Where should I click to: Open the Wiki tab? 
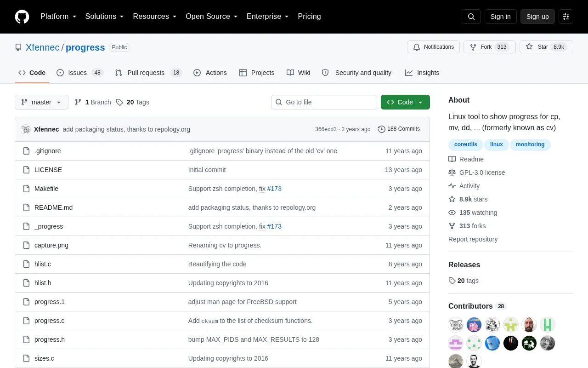tap(298, 73)
